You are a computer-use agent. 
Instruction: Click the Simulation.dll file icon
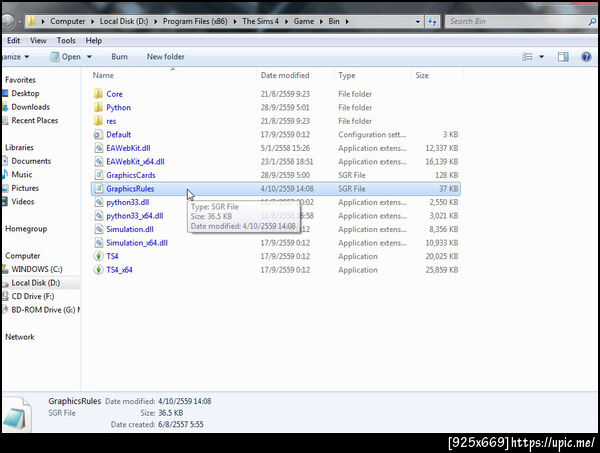(x=98, y=229)
